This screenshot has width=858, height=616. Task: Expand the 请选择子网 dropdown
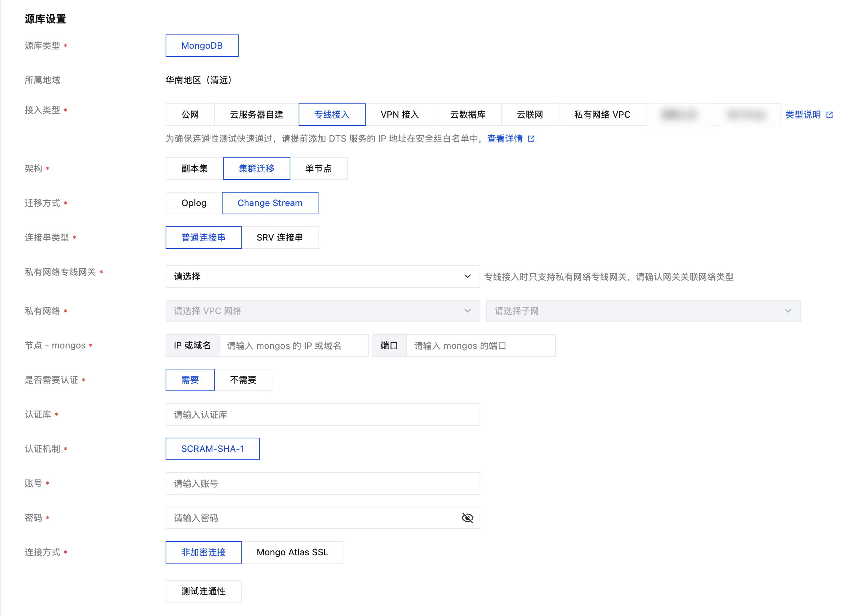tap(643, 311)
